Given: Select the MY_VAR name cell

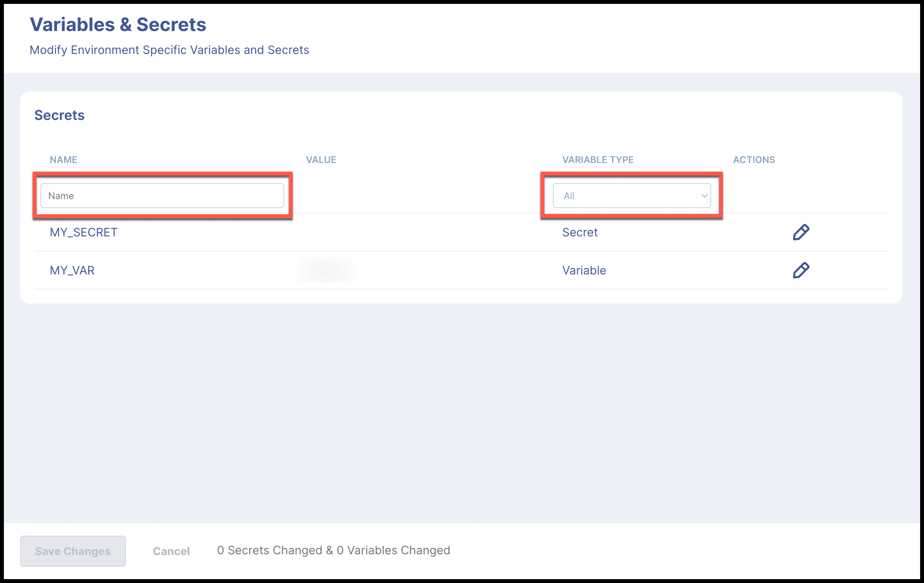Looking at the screenshot, I should [72, 270].
